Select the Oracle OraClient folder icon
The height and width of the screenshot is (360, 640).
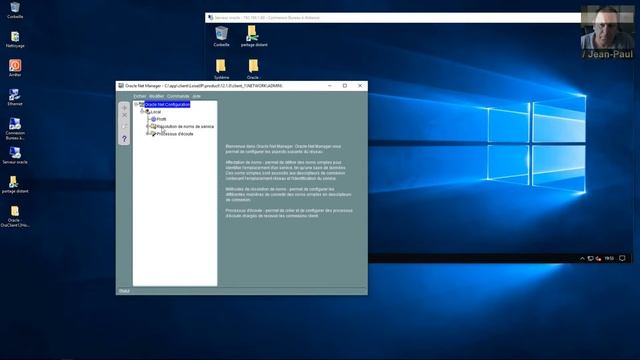(x=15, y=216)
